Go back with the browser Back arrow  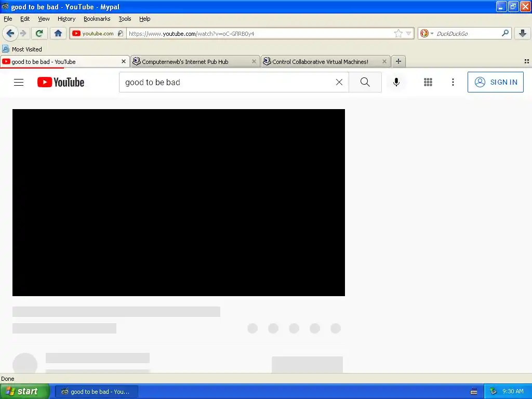tap(10, 33)
